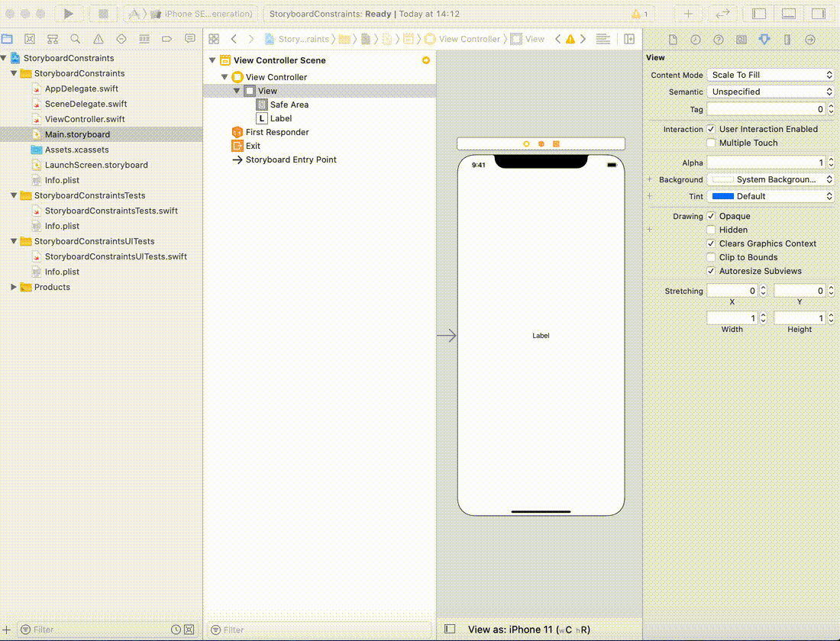
Task: Open the Library with the plus button
Action: [x=688, y=14]
